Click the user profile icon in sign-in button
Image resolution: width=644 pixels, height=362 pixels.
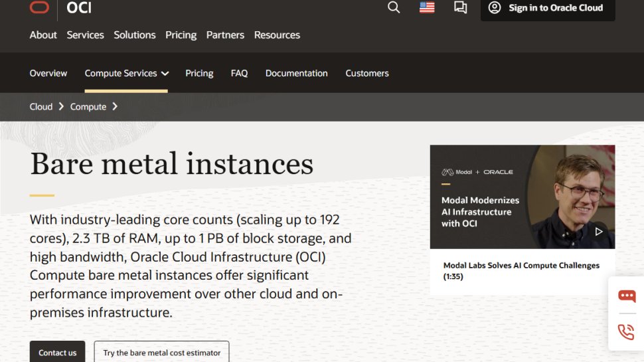pos(495,7)
